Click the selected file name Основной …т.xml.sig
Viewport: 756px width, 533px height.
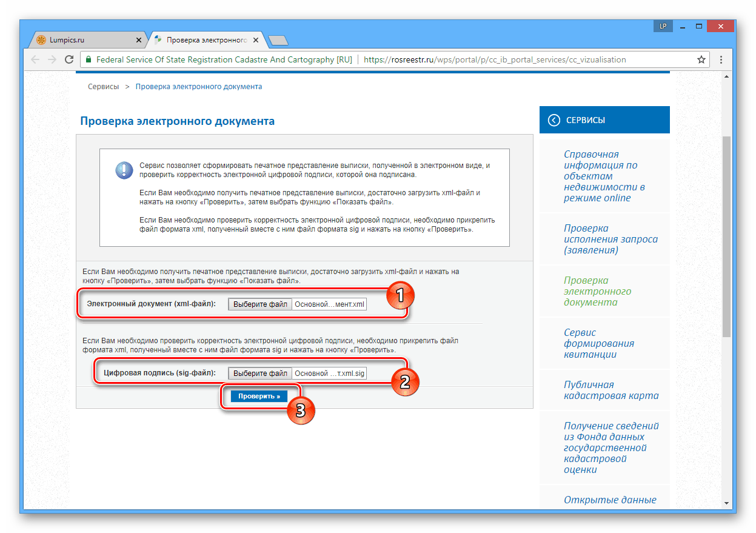pos(330,374)
